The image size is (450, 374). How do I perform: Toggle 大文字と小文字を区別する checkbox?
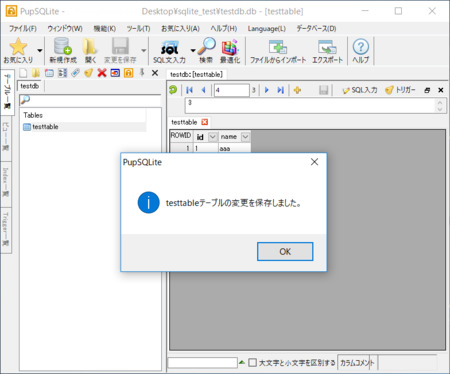pyautogui.click(x=253, y=362)
